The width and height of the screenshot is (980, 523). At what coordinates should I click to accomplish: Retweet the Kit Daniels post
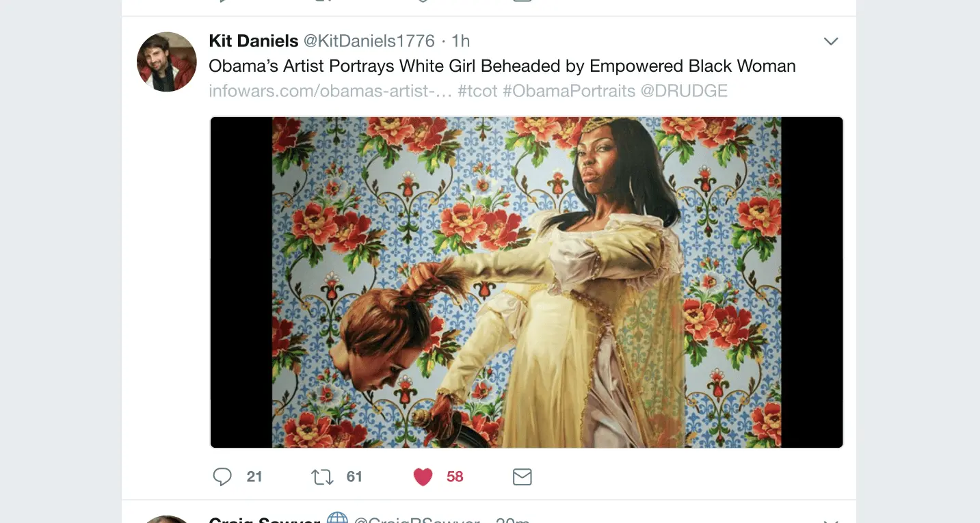323,477
